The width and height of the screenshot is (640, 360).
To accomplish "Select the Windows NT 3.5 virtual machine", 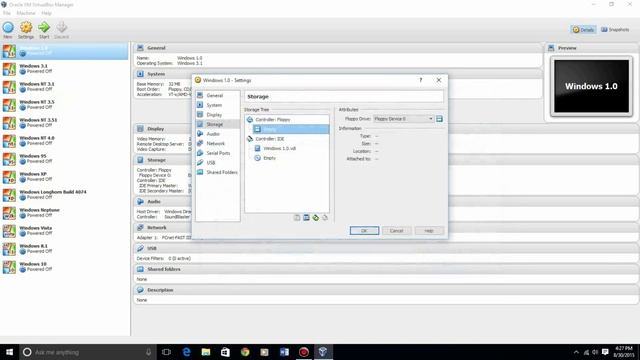I will pos(64,105).
